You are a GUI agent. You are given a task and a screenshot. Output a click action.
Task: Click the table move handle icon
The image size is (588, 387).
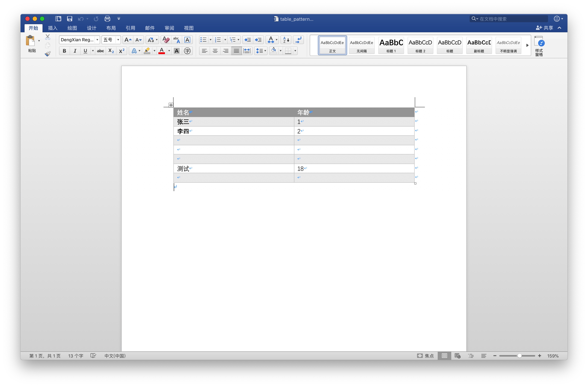171,105
